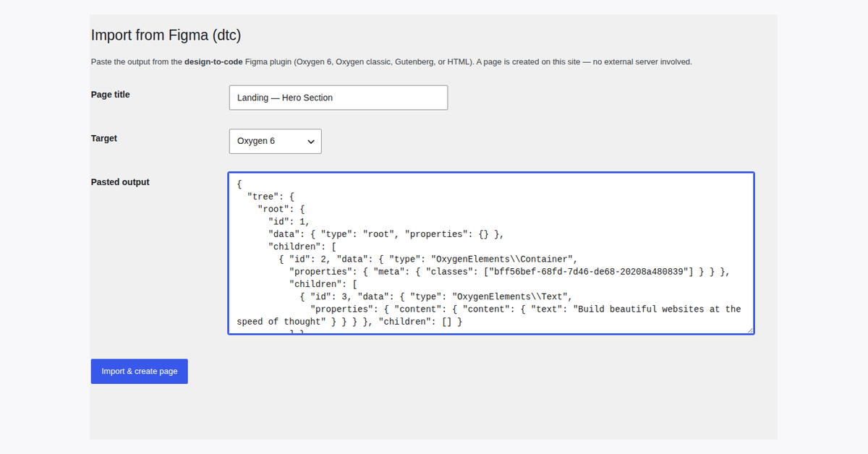Open the Target dropdown showing Oxygen 6

(275, 141)
